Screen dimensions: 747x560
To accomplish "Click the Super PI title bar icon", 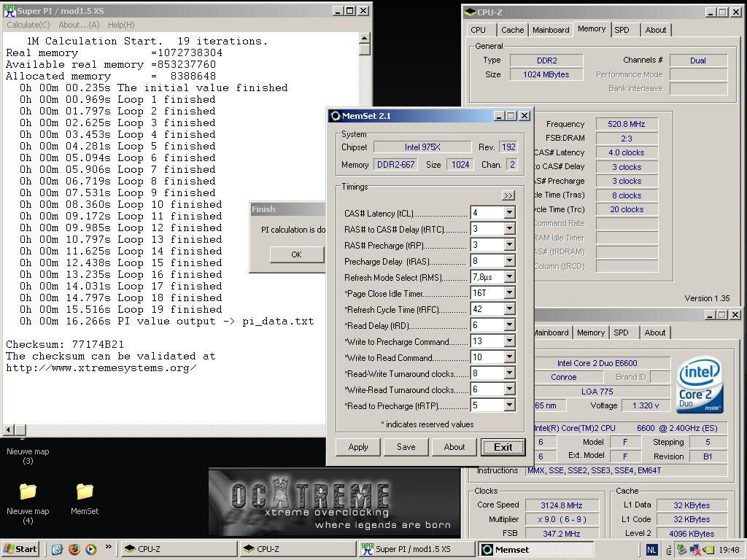I will (9, 10).
